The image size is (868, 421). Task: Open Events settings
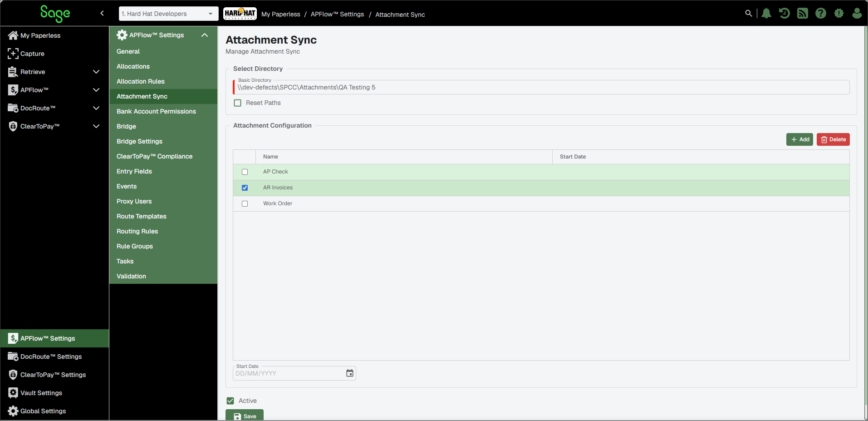163,186
